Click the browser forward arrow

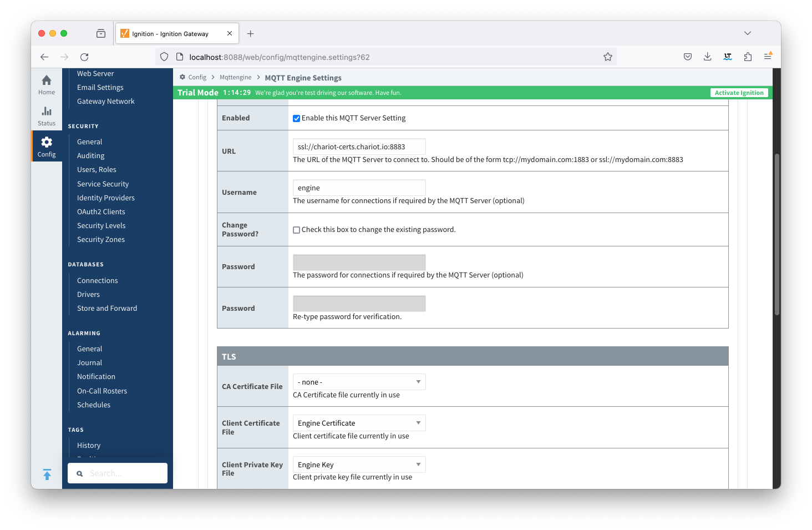(x=64, y=57)
